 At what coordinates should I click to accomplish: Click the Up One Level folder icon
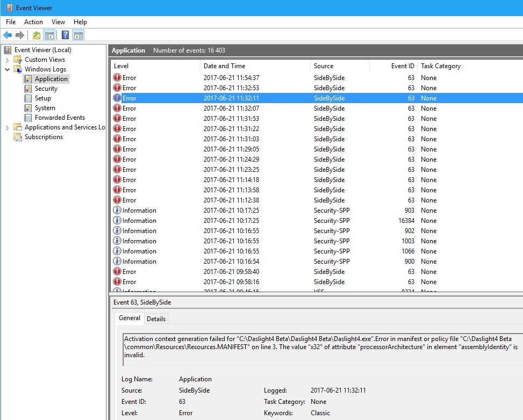click(37, 35)
